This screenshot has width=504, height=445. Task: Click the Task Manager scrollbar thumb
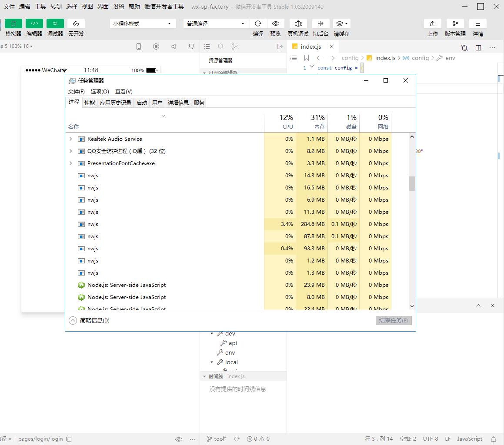(x=412, y=183)
